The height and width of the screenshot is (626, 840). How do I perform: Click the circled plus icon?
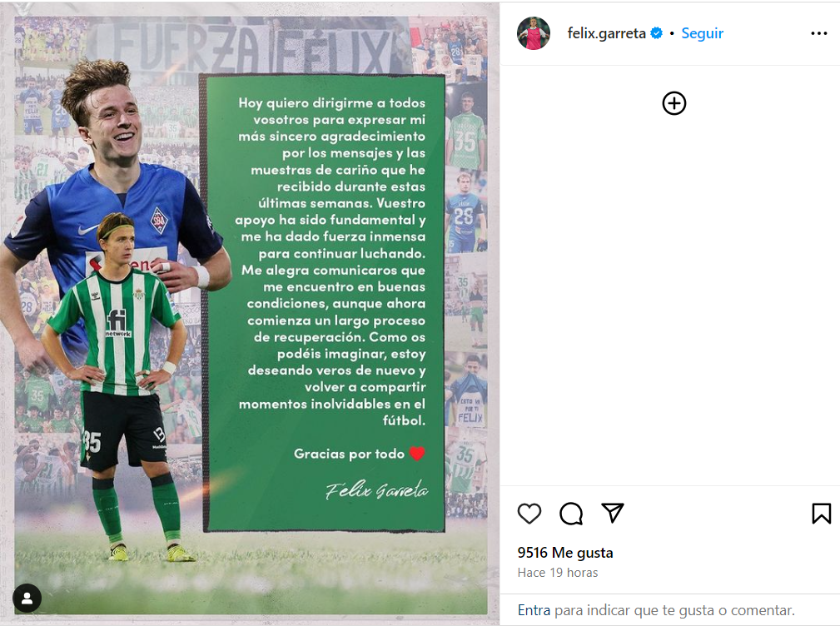(674, 103)
